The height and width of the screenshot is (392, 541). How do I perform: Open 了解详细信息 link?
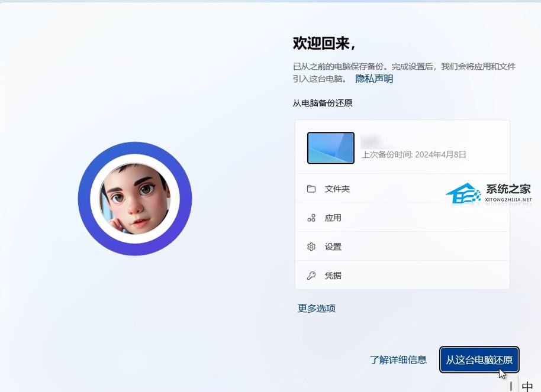pos(398,360)
